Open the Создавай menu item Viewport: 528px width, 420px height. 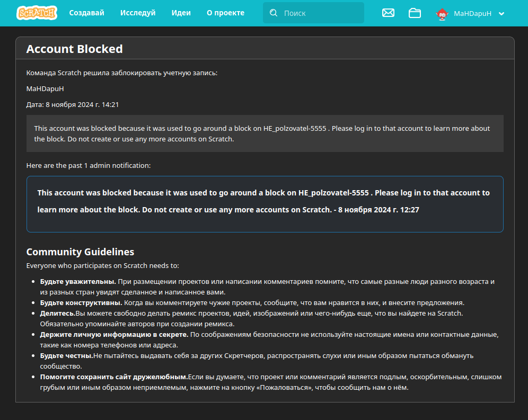point(86,13)
